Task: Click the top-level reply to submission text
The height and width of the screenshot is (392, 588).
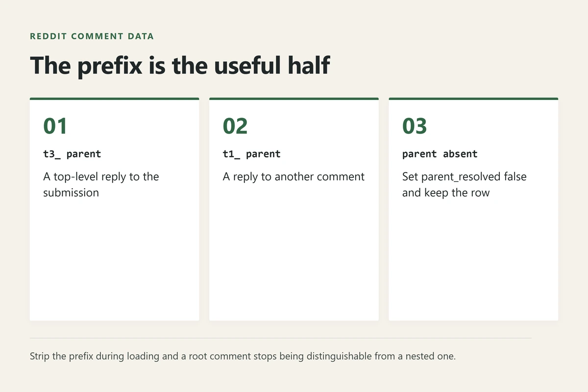Action: [101, 184]
